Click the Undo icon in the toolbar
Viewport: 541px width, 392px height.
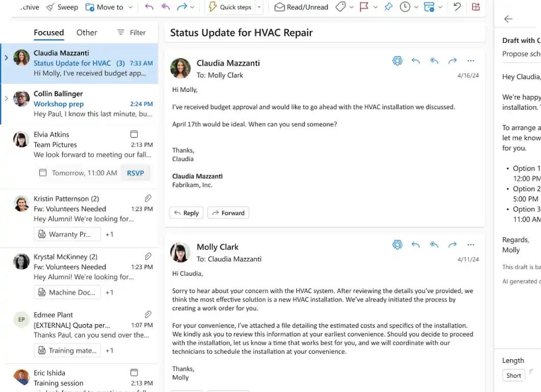[457, 7]
